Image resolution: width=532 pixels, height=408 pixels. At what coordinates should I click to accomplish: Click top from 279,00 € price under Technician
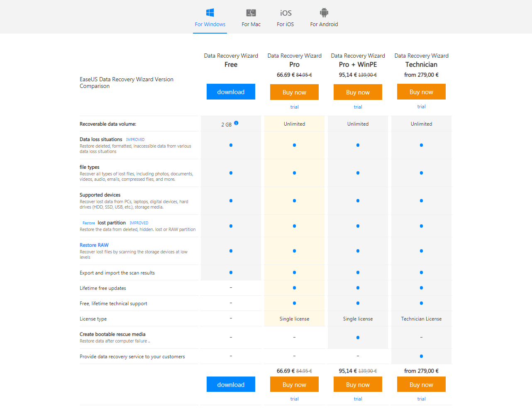click(x=421, y=75)
